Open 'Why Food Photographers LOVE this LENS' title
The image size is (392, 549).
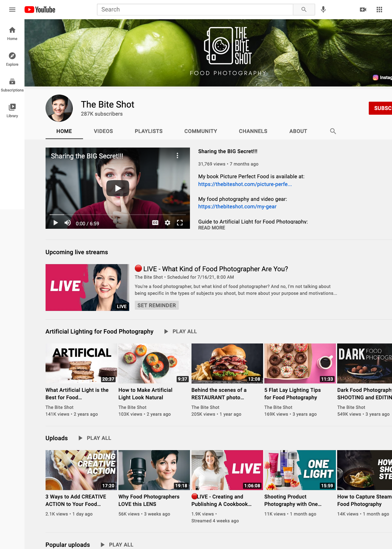[149, 500]
